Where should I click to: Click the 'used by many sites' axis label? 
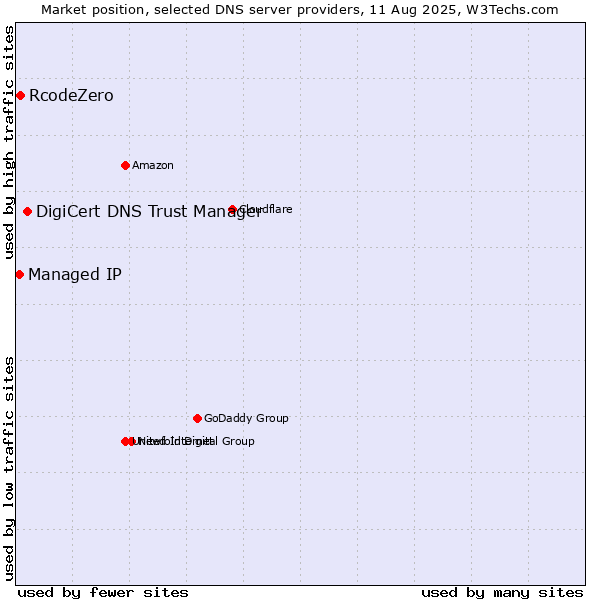coord(502,593)
